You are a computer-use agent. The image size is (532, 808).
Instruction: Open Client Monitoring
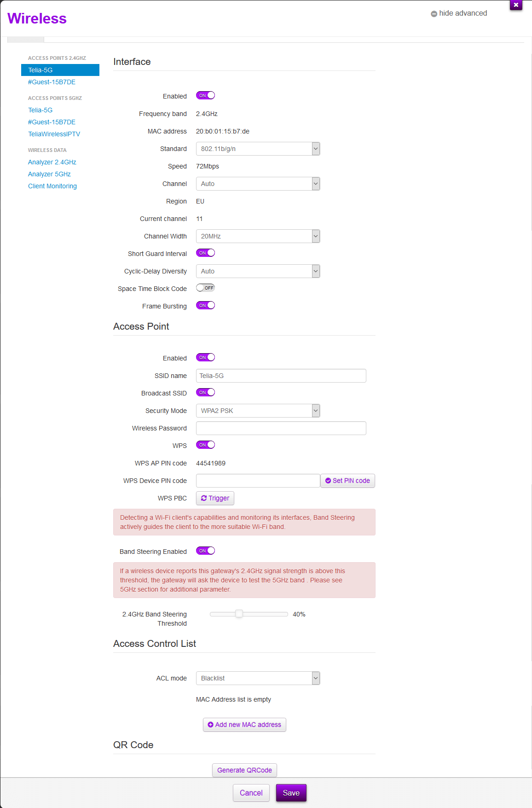tap(52, 186)
